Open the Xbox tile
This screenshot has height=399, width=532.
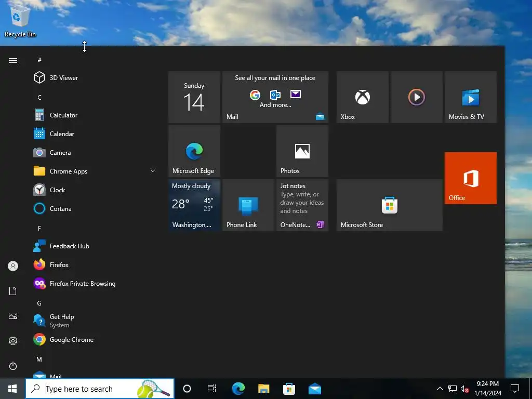(x=362, y=97)
